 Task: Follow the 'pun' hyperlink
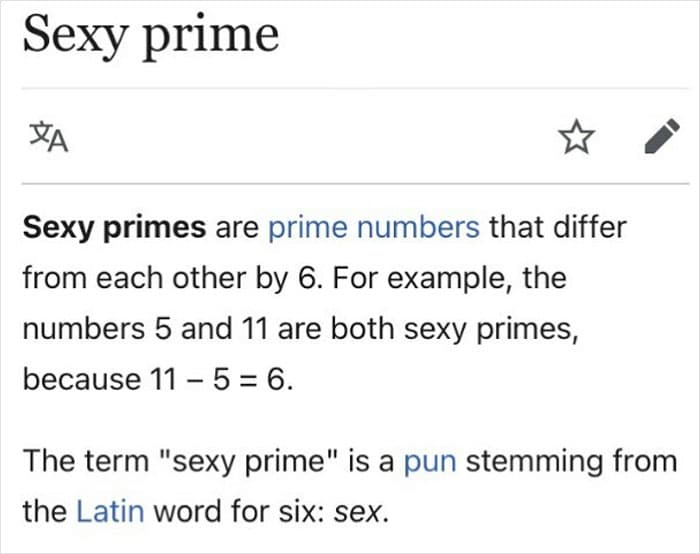tap(430, 462)
